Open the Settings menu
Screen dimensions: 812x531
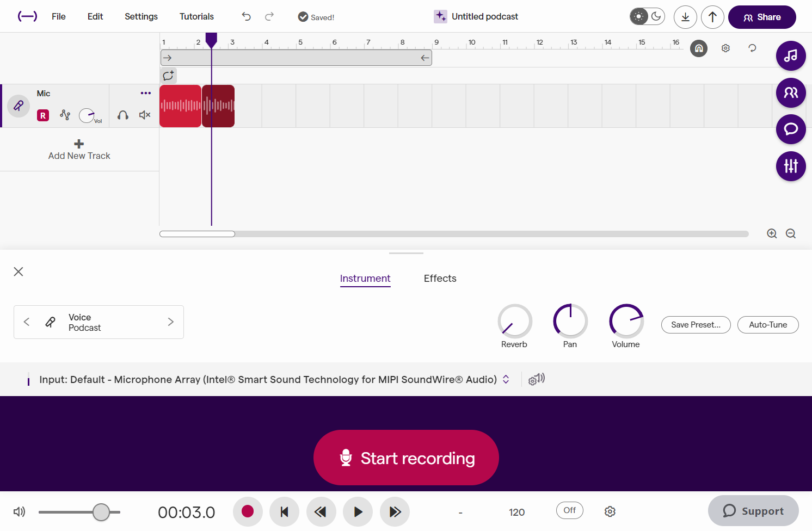coord(141,16)
